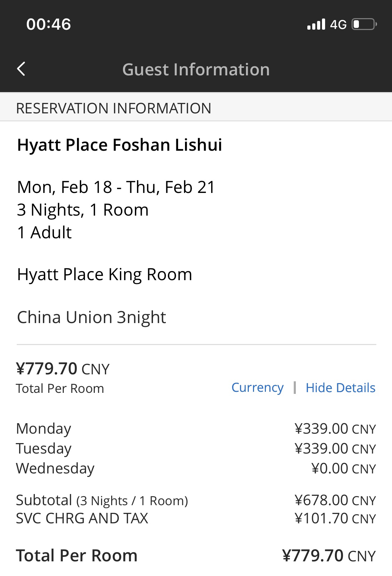Open the Currency selector link
Viewport: 392px width, 576px height.
pos(258,388)
